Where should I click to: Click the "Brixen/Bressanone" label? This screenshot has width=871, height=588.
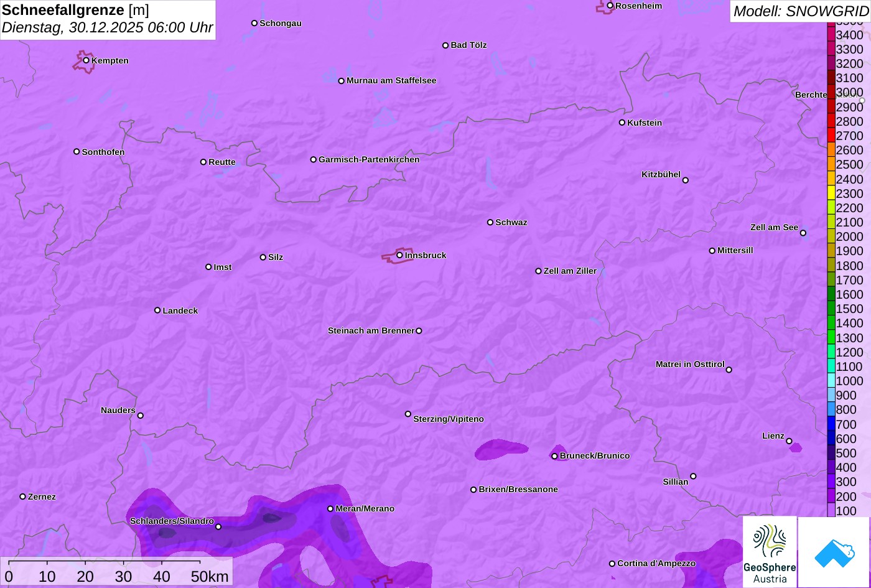(x=518, y=489)
